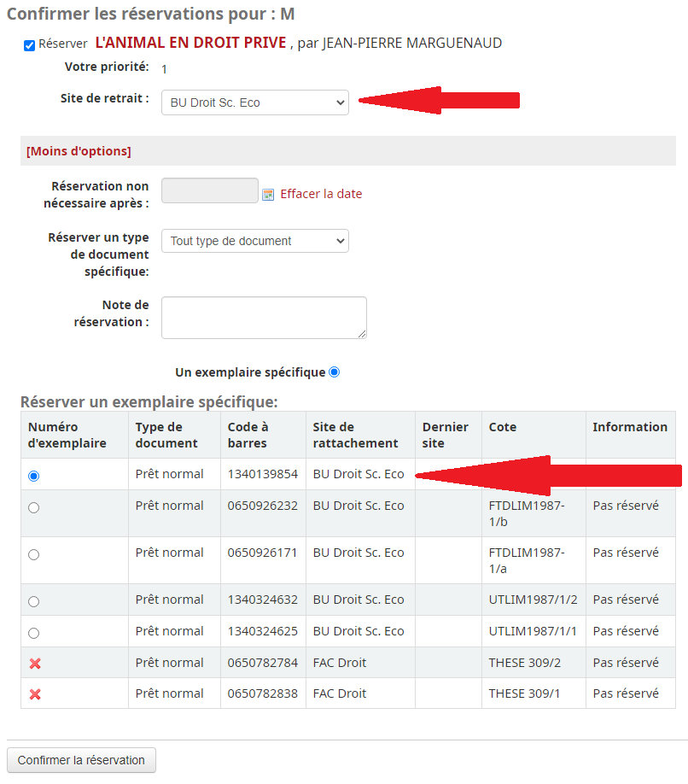The width and height of the screenshot is (688, 784).
Task: Expand the document type dropdown
Action: [254, 241]
